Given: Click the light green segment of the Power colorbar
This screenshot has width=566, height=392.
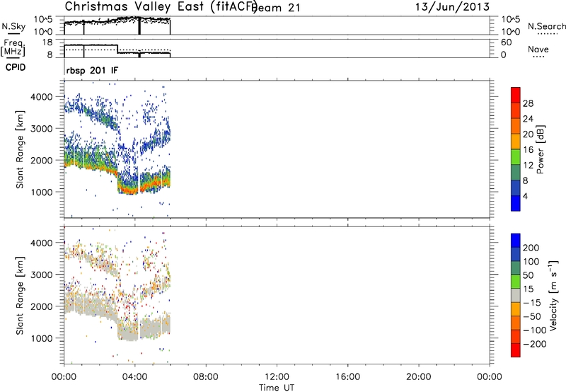Looking at the screenshot, I should (516, 156).
